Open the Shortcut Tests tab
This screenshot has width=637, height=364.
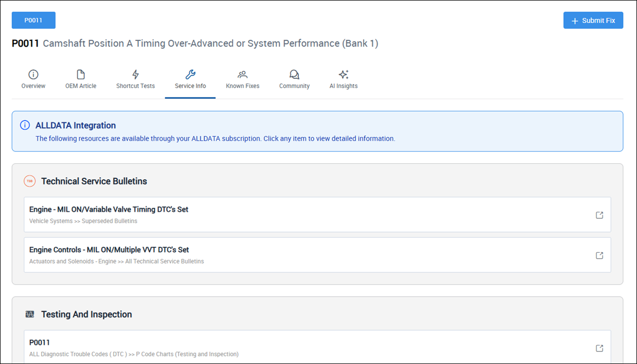[x=136, y=79]
